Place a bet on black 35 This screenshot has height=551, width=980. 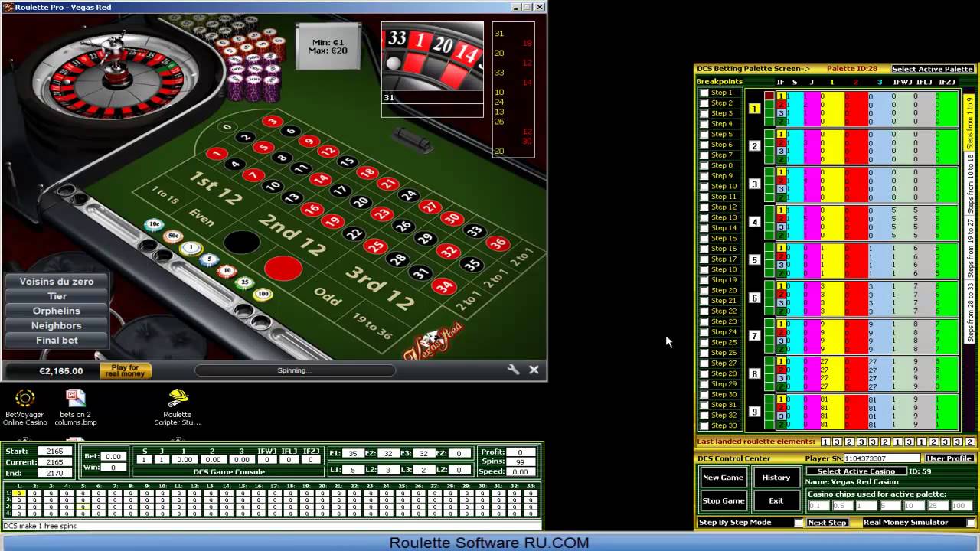coord(471,265)
